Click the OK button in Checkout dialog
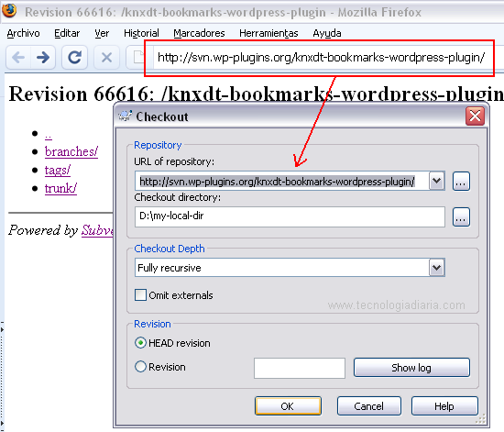Image resolution: width=504 pixels, height=432 pixels. (288, 406)
